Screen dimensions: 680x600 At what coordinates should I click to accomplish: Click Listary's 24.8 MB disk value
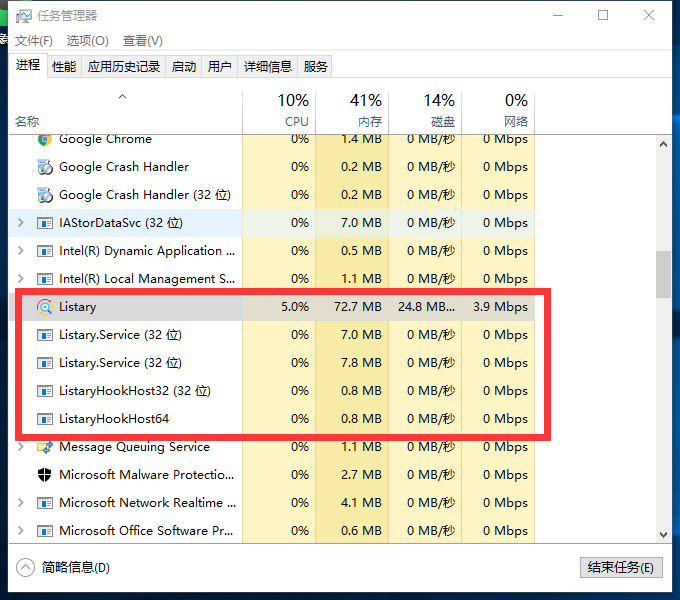427,307
